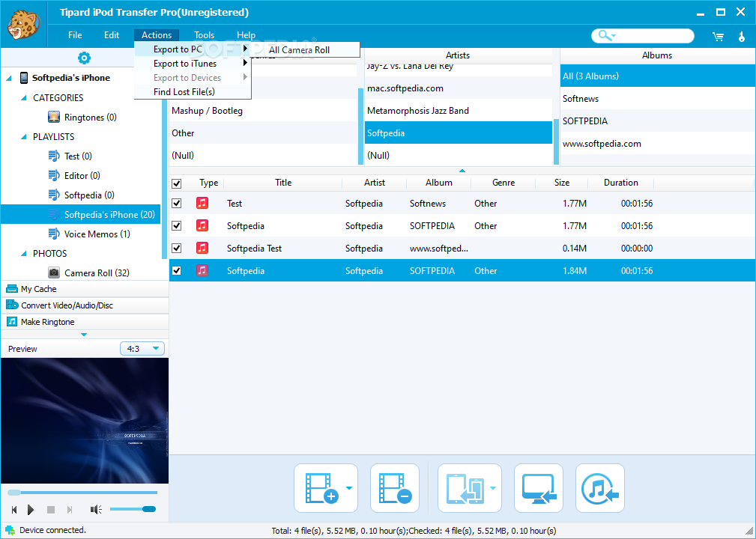Open the Help menu

(246, 34)
